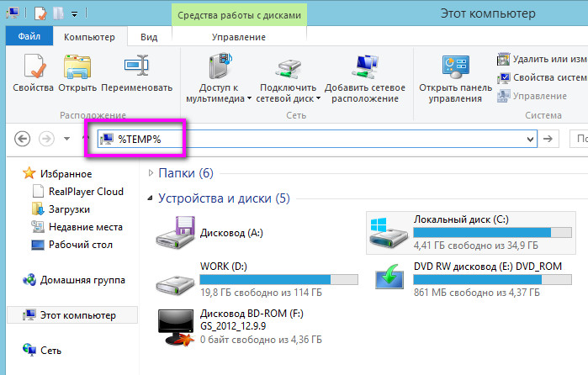Open Загрузки in navigation pane
The height and width of the screenshot is (375, 588).
click(x=69, y=209)
